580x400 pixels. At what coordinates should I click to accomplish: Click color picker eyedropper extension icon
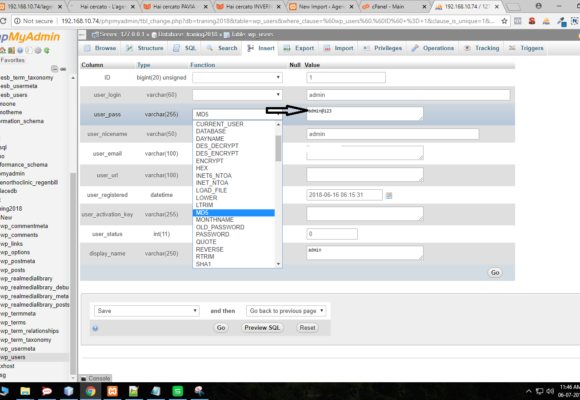point(562,22)
